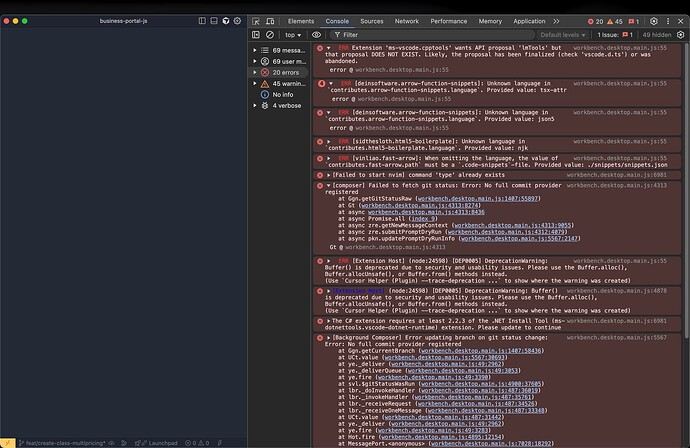690x448 pixels.
Task: Click the 1 Issue link in console toolbar
Action: [615, 35]
